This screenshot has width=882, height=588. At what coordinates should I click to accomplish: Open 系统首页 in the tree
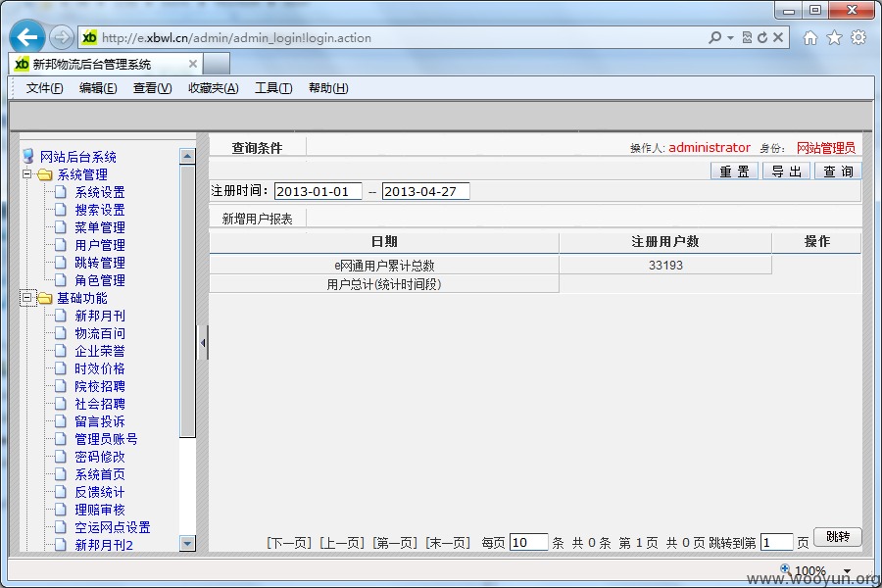[x=100, y=474]
